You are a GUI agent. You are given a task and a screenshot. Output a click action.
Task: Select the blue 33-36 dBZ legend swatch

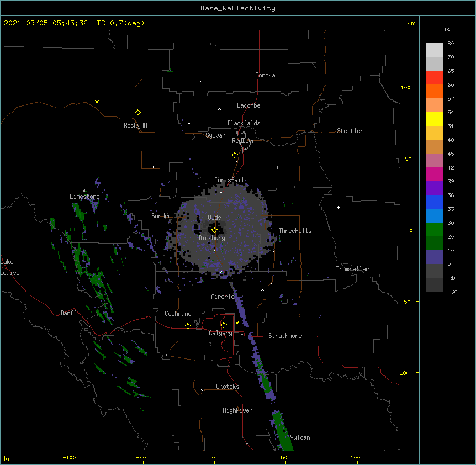[x=434, y=202]
